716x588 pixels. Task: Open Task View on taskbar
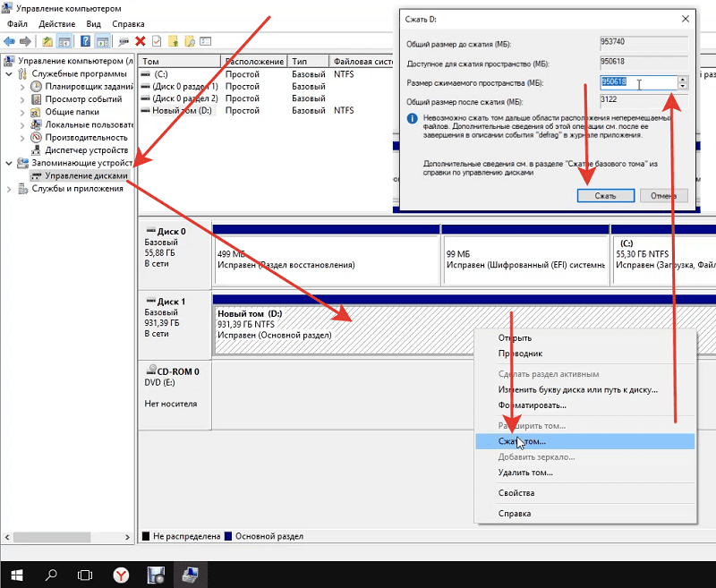85,575
